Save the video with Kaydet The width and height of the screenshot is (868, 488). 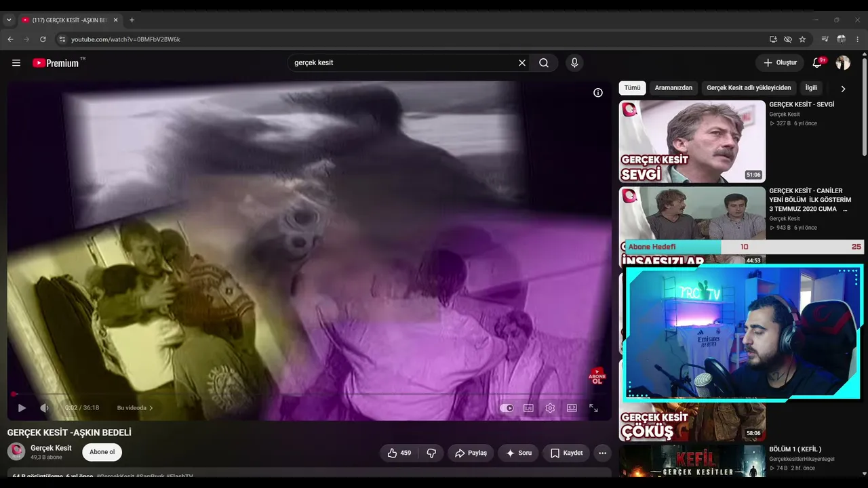(566, 453)
